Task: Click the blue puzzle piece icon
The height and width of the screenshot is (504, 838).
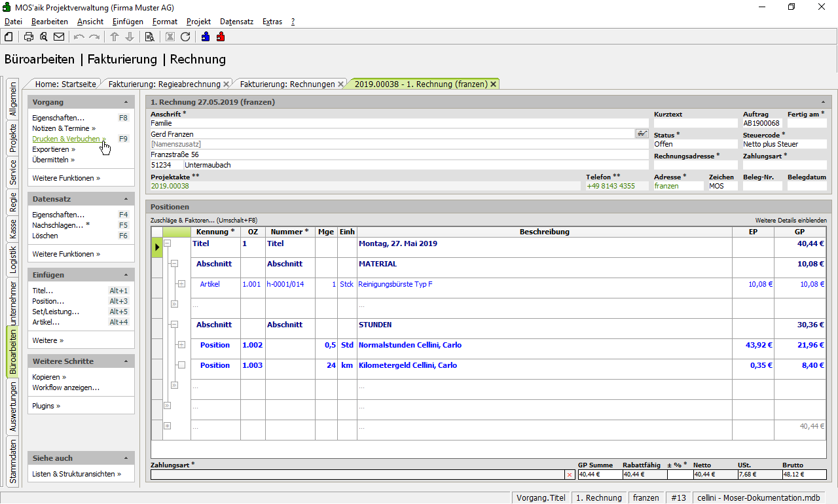Action: click(x=206, y=37)
